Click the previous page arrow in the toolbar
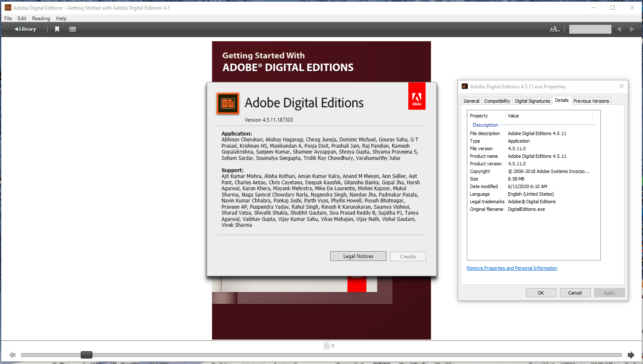 (619, 29)
